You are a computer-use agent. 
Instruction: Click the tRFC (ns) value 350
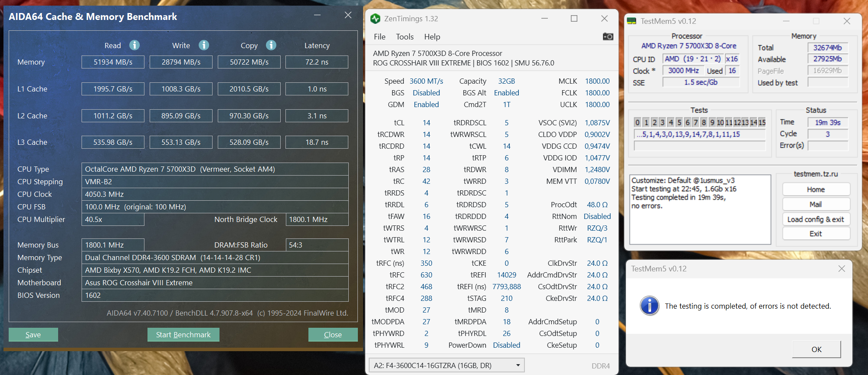426,263
